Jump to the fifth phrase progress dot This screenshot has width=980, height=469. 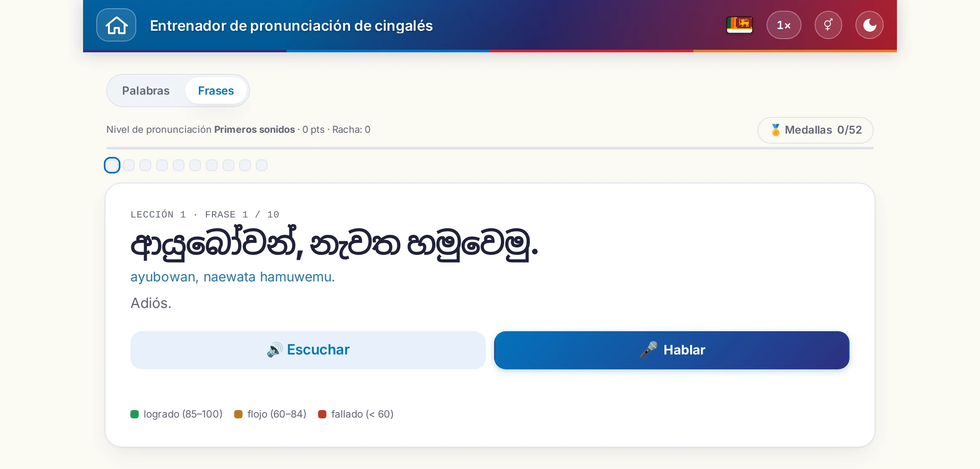(179, 165)
